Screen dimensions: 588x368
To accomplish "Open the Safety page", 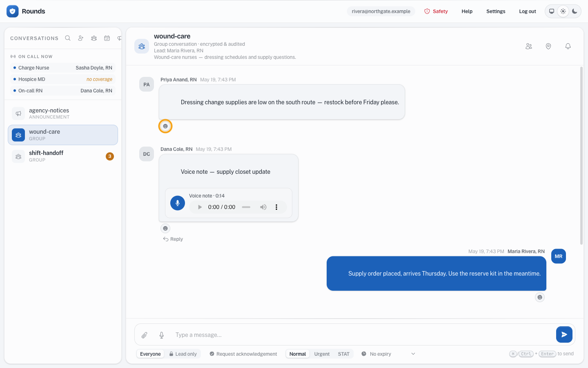I will [436, 11].
